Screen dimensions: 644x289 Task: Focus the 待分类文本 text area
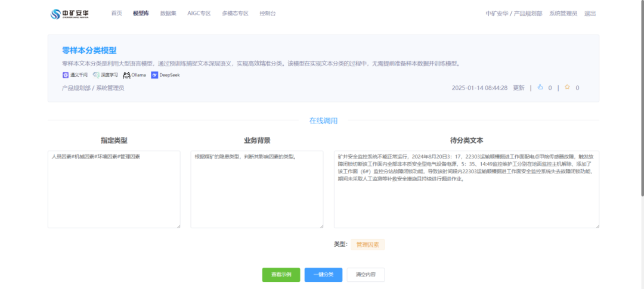tap(466, 189)
